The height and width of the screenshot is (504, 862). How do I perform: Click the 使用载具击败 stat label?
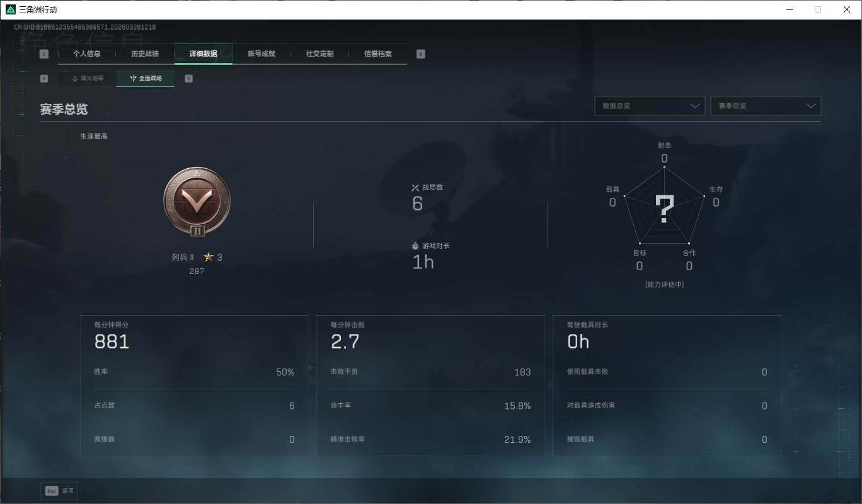[x=587, y=372]
